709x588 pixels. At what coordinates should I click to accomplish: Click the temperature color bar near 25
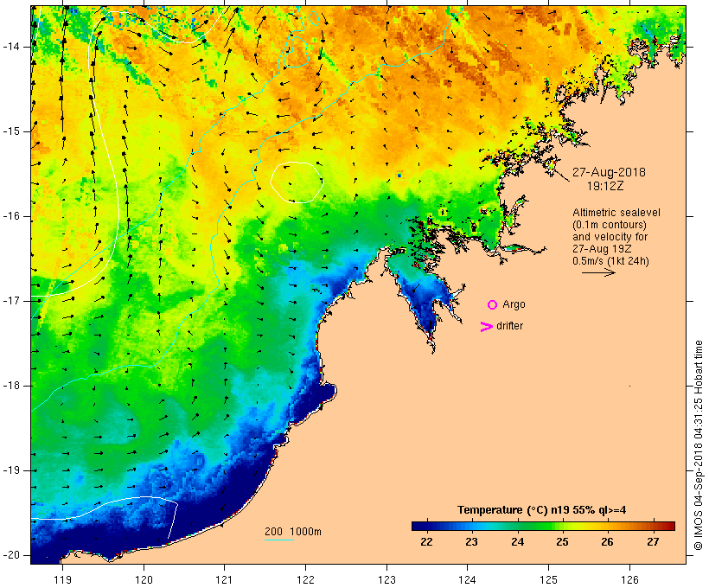pyautogui.click(x=562, y=526)
